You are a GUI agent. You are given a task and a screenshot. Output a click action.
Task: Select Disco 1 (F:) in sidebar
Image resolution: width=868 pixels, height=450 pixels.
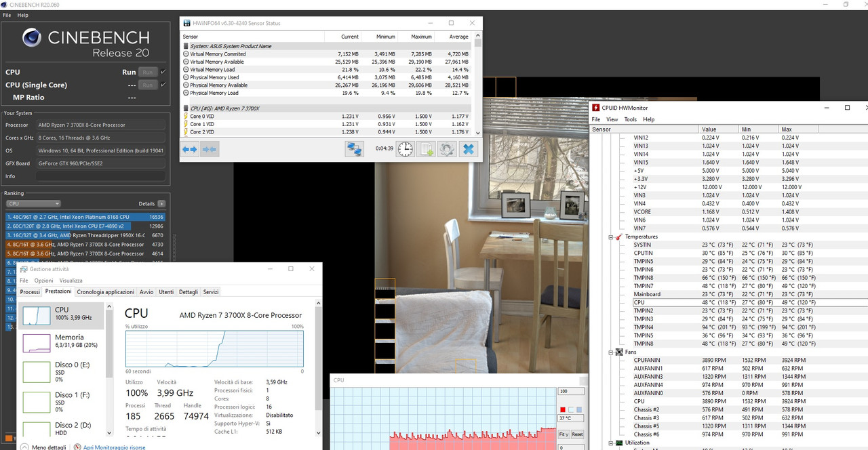[62, 401]
